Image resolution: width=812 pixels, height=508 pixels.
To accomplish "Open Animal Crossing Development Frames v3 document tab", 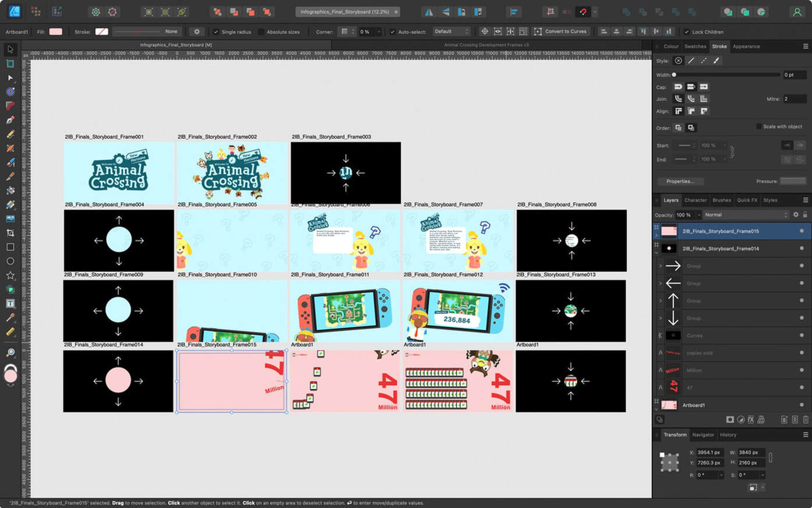I will 486,45.
